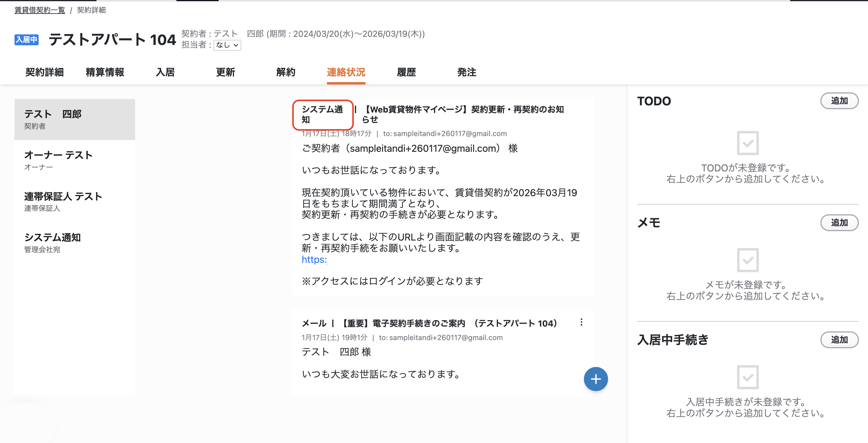The width and height of the screenshot is (868, 443).
Task: Click the メモ section heading
Action: (x=649, y=223)
